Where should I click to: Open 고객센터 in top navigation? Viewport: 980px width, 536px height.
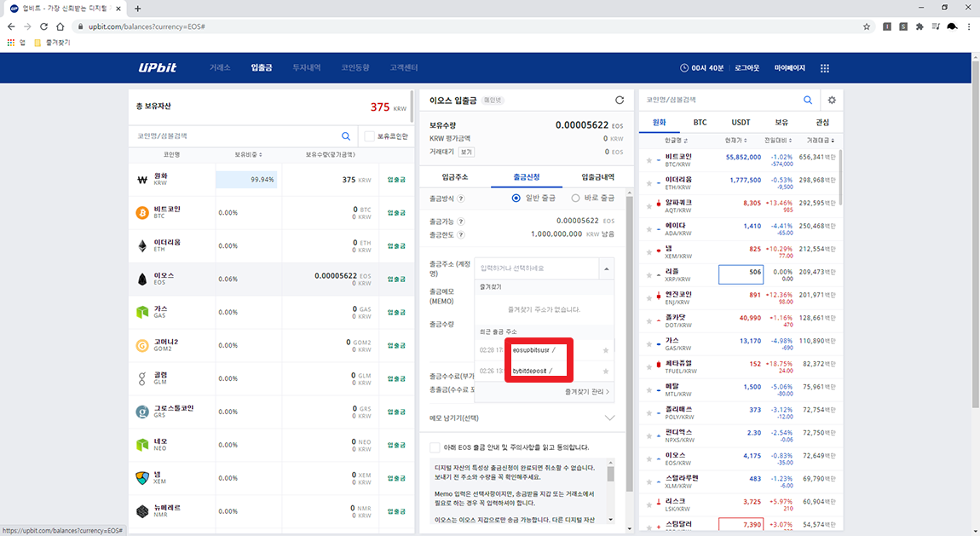[404, 67]
